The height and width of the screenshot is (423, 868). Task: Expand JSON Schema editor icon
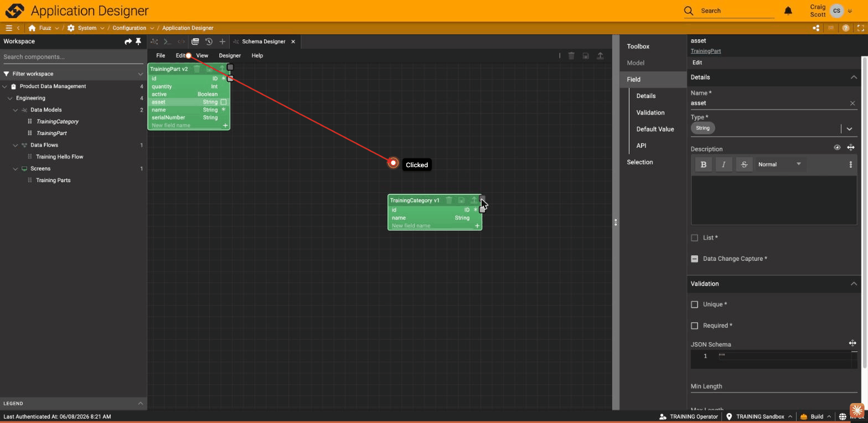coord(852,343)
